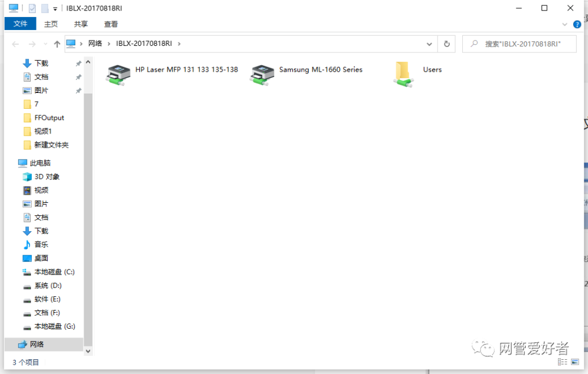Click the Back navigation arrow

pos(15,44)
